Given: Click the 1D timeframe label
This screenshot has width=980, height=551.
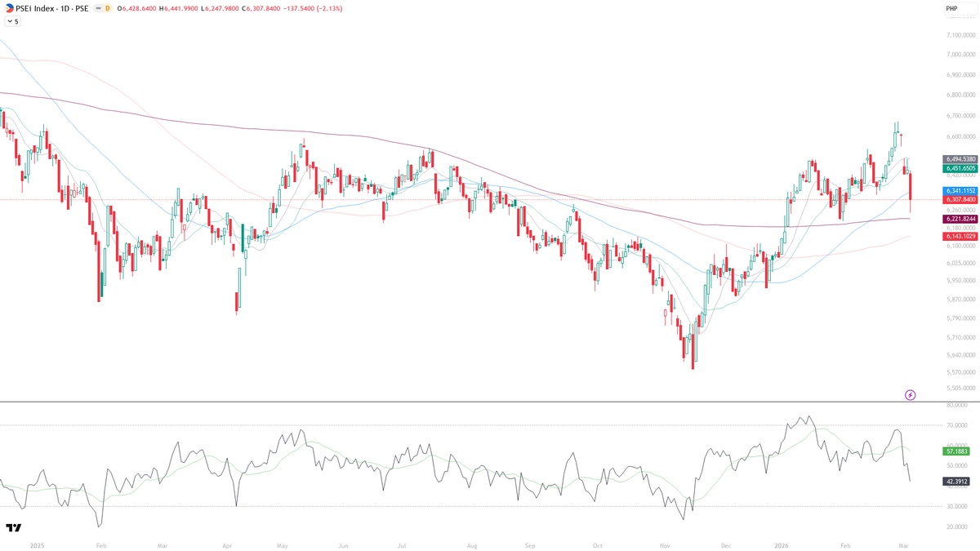Looking at the screenshot, I should pyautogui.click(x=63, y=8).
